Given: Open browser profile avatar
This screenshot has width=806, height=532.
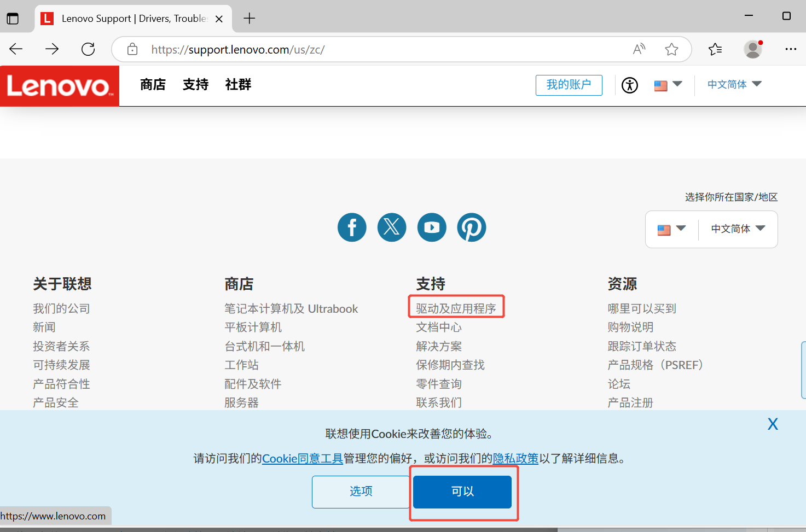Looking at the screenshot, I should coord(753,49).
